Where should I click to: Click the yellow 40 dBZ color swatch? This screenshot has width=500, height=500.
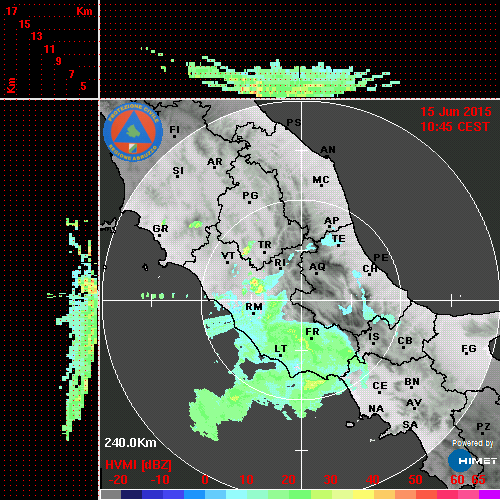[363, 495]
